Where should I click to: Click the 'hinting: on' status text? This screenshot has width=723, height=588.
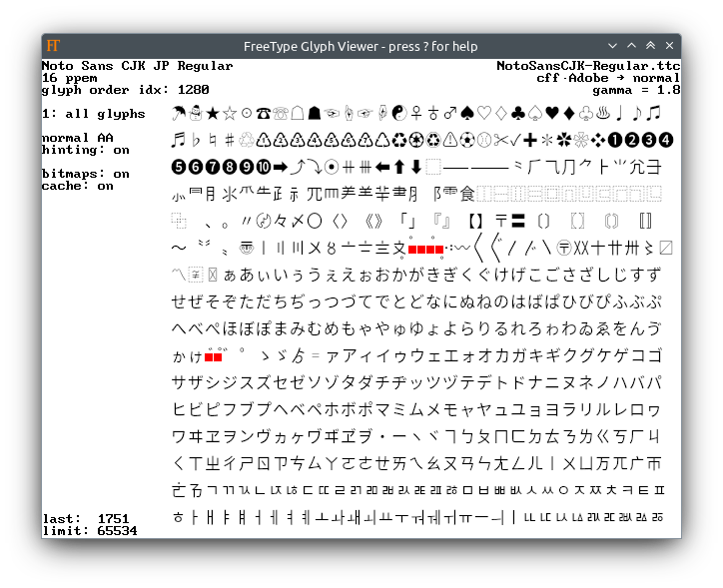86,150
